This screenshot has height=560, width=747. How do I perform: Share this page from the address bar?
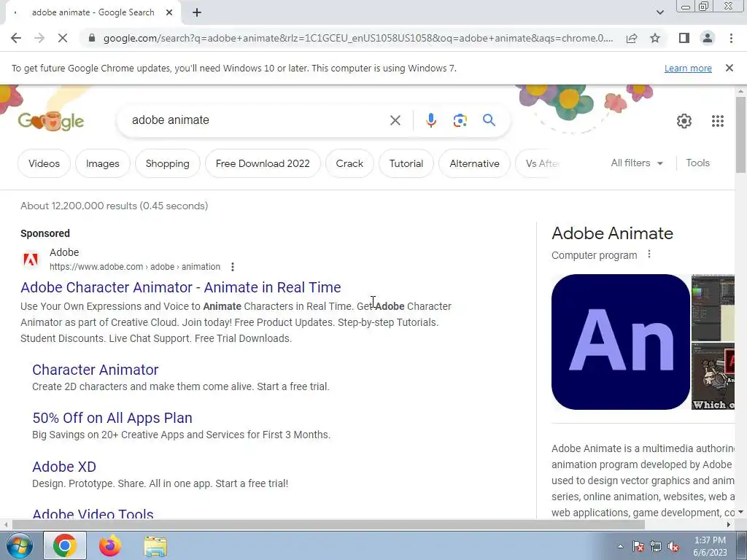(632, 38)
